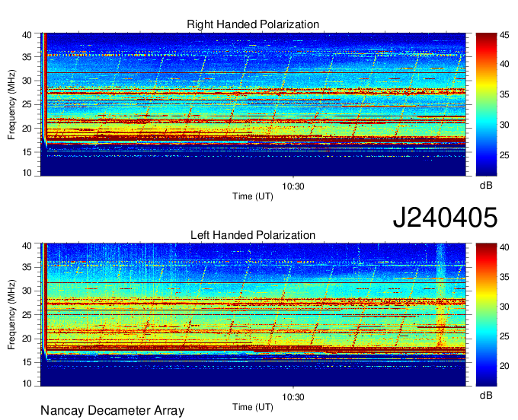This screenshot has width=518, height=420.
Task: Click the Right Handed Polarization title
Action: point(253,24)
